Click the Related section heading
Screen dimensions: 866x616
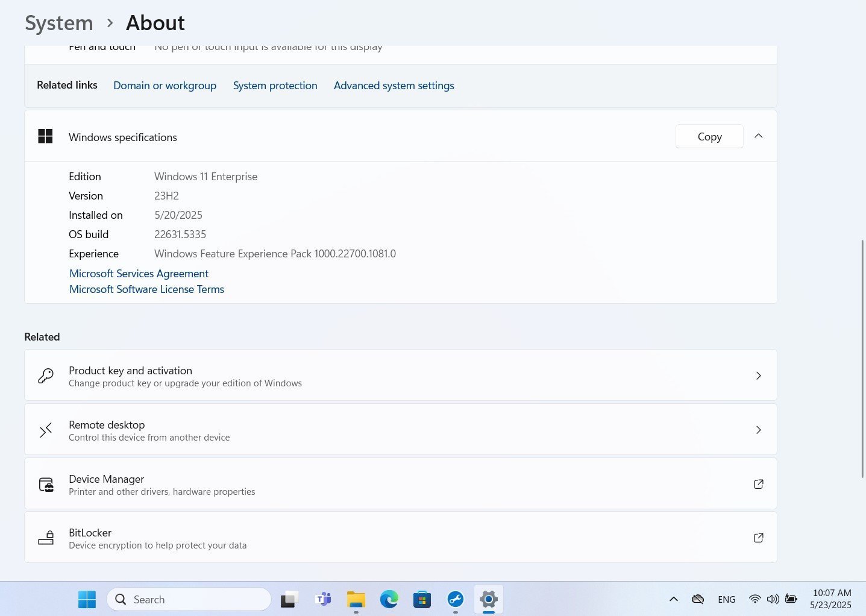42,337
